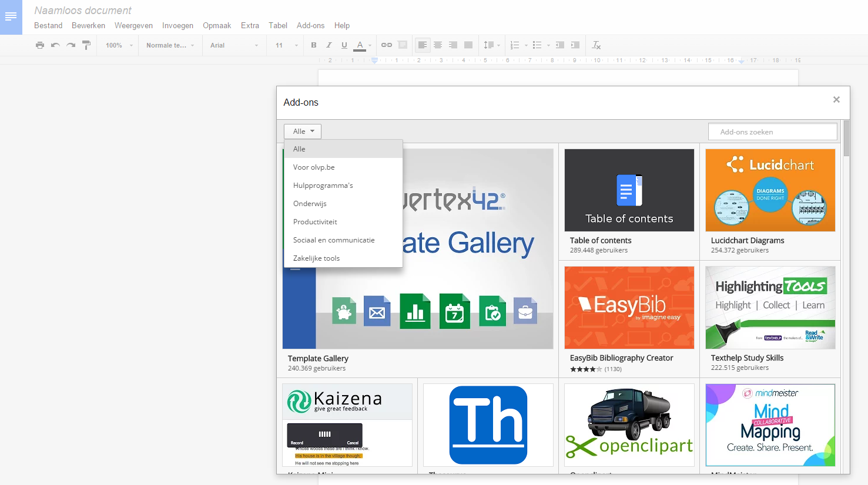Click the Template Gallery title link
Viewport: 868px width, 485px height.
click(318, 358)
